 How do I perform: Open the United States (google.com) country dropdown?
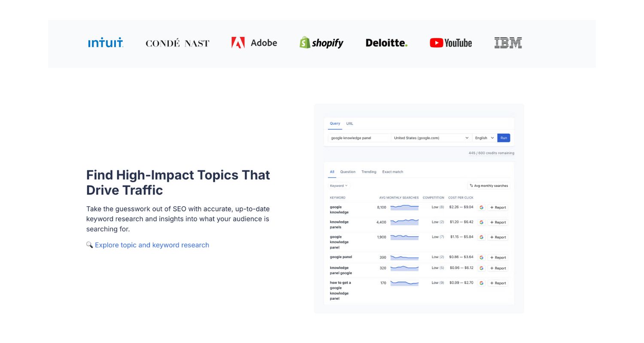click(x=431, y=138)
